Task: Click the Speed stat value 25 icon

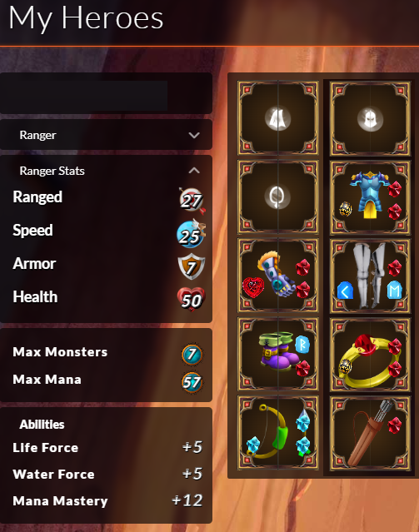Action: point(191,234)
